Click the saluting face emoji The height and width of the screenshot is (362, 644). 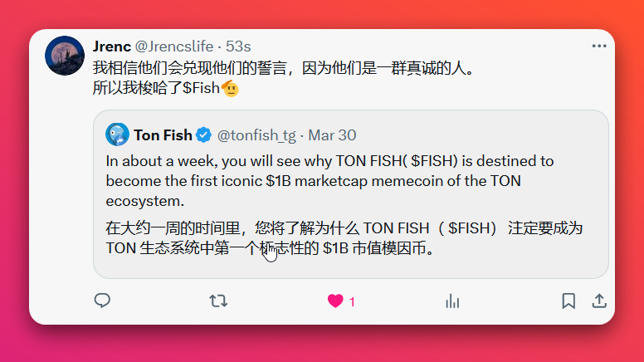(230, 87)
